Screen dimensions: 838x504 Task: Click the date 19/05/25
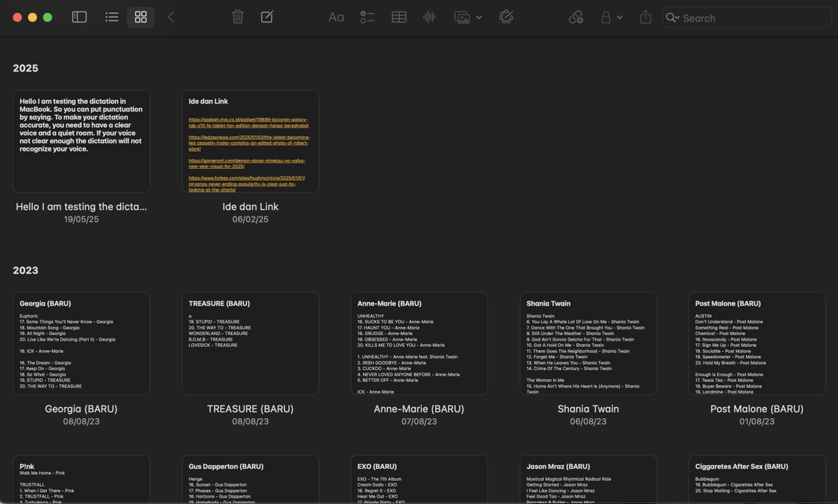point(82,219)
